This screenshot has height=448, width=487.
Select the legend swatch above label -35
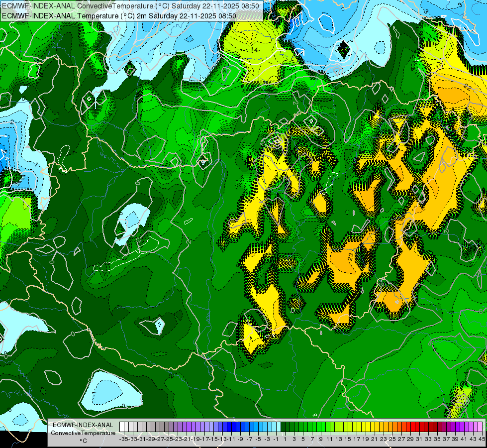(x=122, y=427)
